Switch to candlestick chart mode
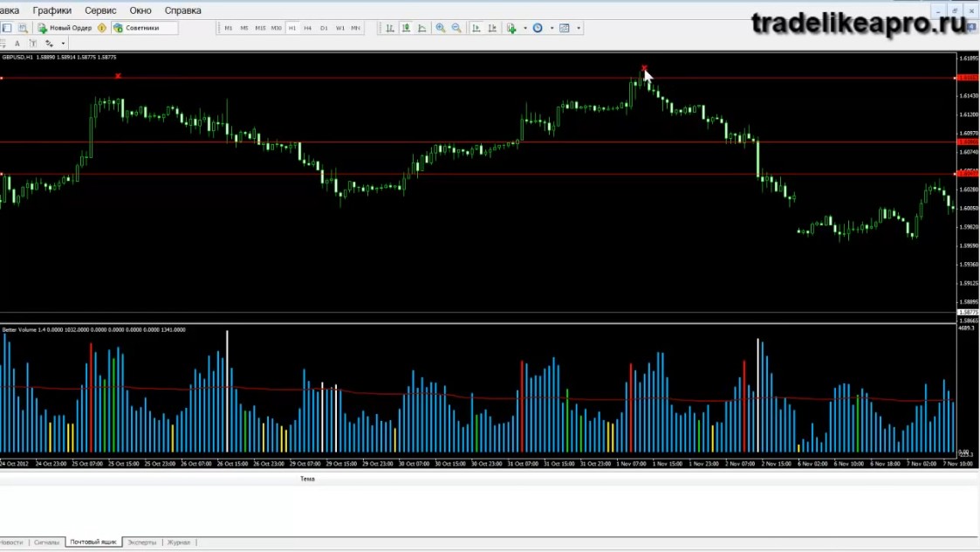 click(x=407, y=28)
